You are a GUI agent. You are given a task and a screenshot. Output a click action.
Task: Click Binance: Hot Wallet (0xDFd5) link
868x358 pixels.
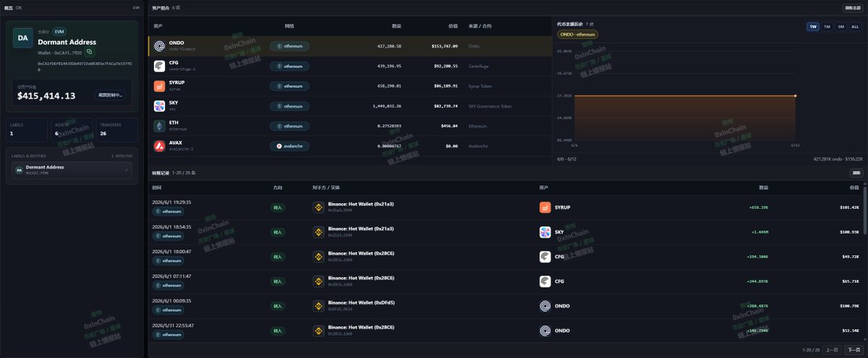(x=361, y=303)
